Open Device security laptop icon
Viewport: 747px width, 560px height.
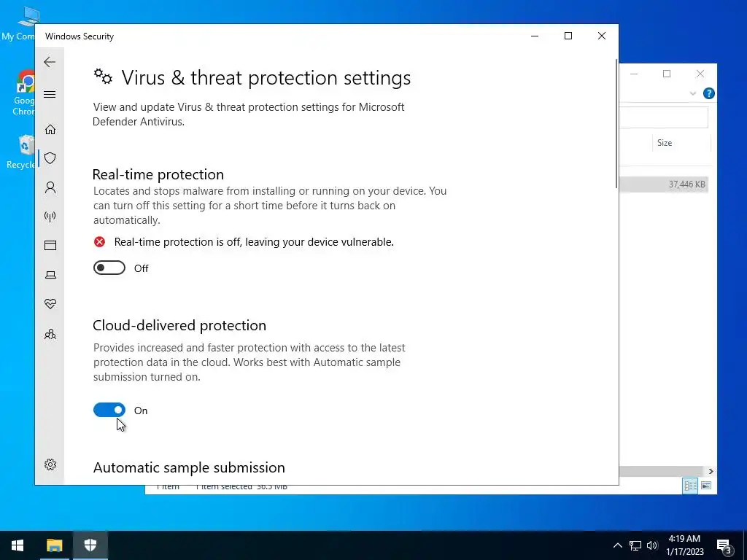pyautogui.click(x=50, y=275)
